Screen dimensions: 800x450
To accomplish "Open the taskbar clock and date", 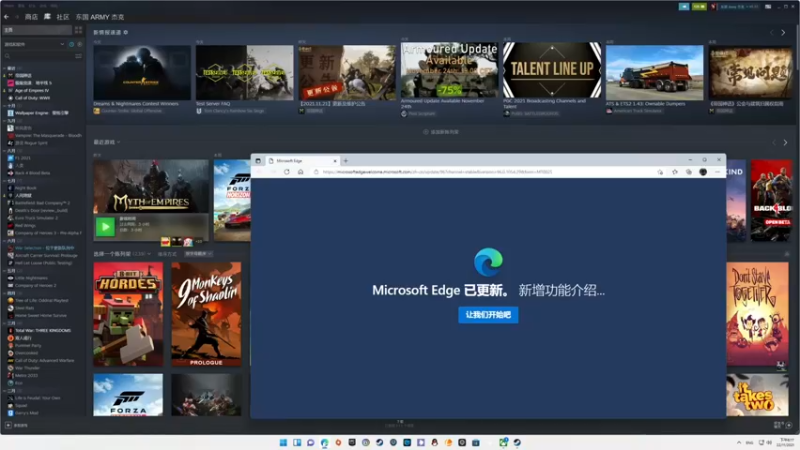I will point(786,442).
